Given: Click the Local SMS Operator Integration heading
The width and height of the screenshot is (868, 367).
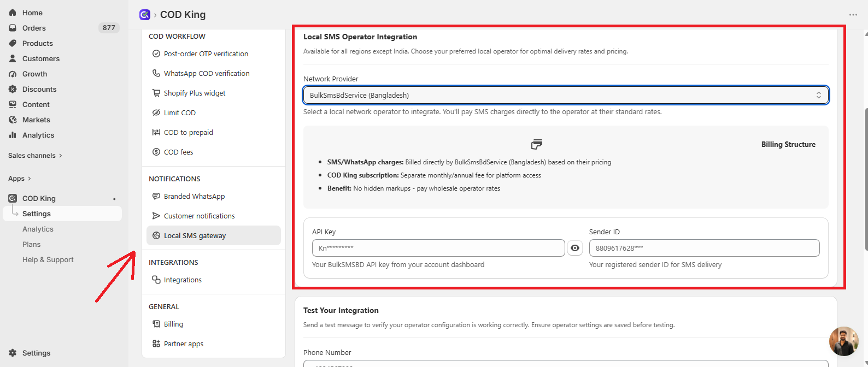Looking at the screenshot, I should pyautogui.click(x=360, y=37).
